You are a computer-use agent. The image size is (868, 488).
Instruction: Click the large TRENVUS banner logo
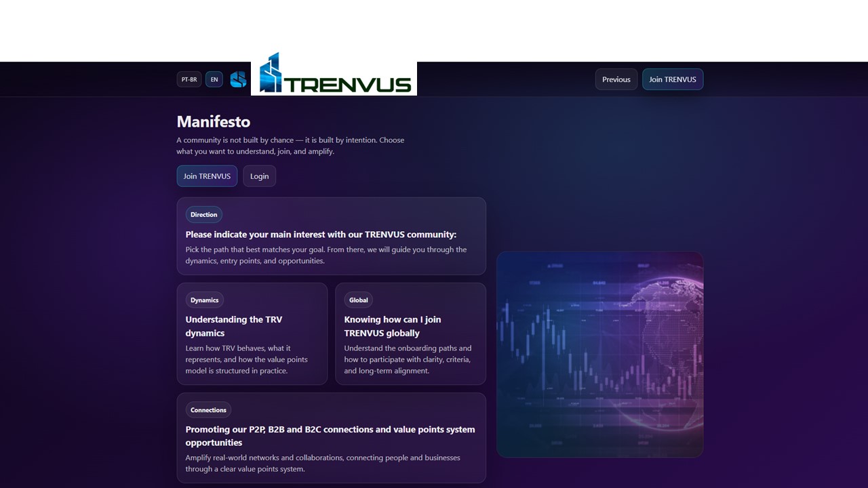coord(334,73)
